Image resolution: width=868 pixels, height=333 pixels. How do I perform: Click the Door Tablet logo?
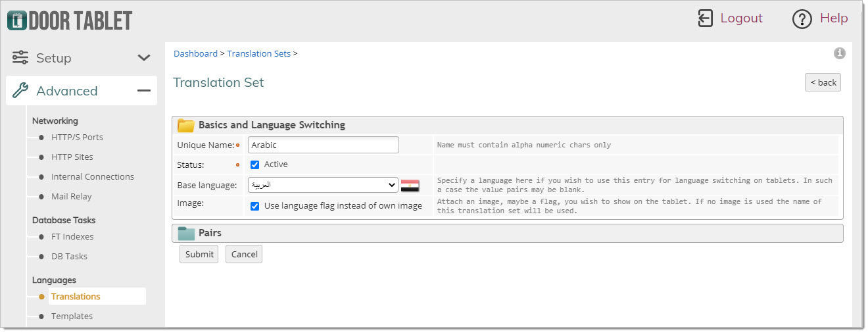pos(70,20)
